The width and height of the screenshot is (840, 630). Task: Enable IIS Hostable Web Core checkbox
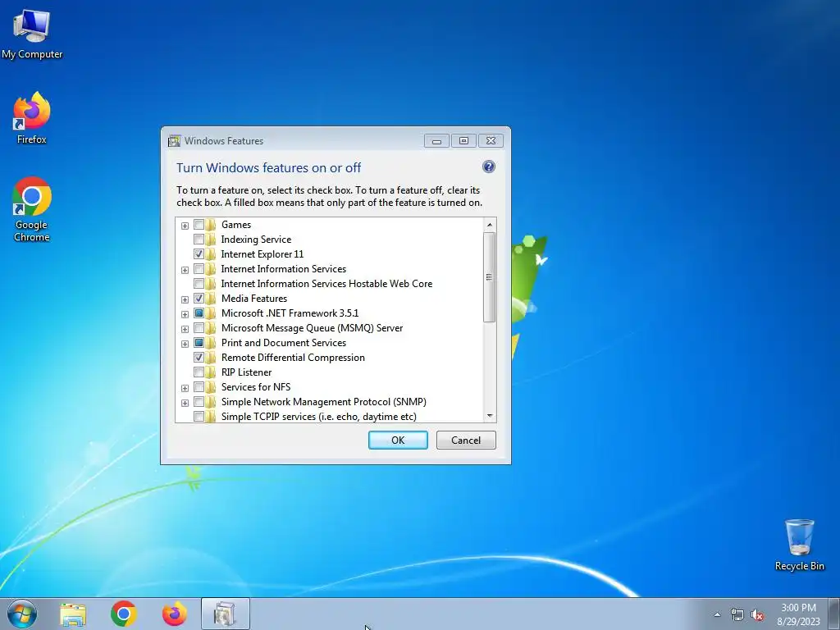(x=199, y=283)
